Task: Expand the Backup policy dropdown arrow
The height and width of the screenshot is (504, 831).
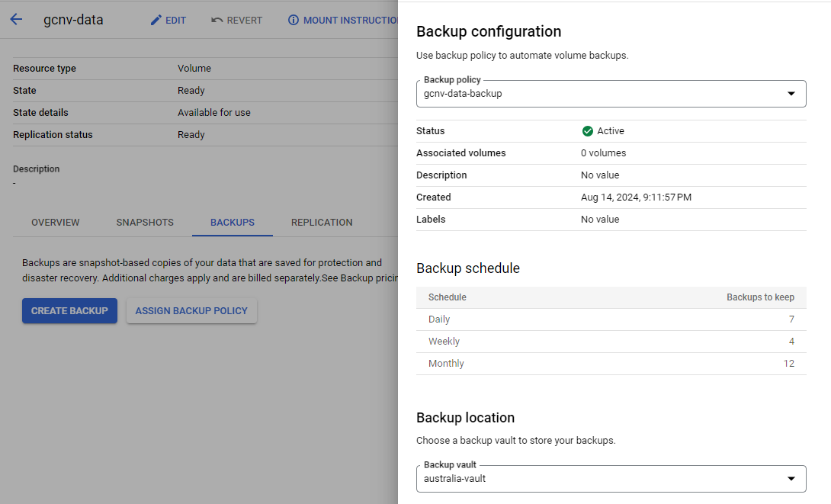Action: pos(791,94)
